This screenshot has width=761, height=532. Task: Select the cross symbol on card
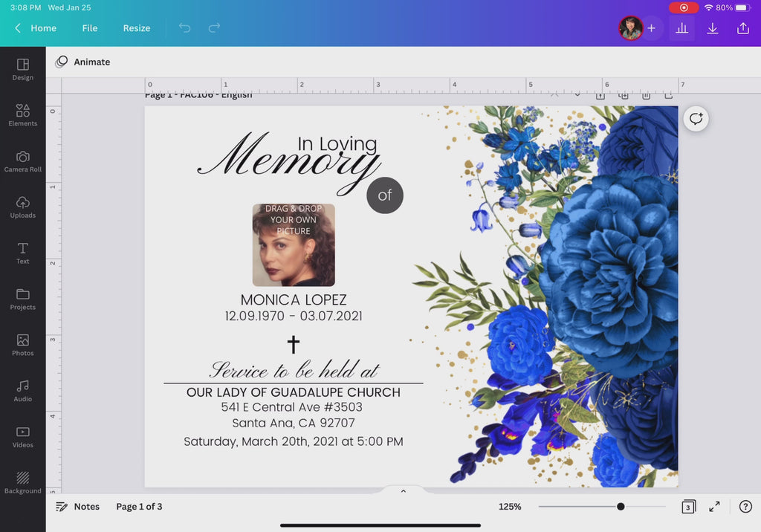click(293, 344)
